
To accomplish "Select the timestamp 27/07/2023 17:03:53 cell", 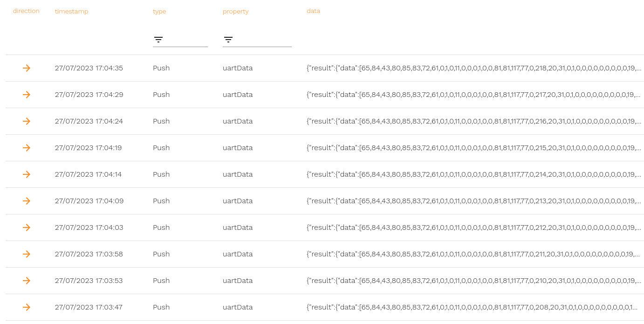I will point(89,281).
